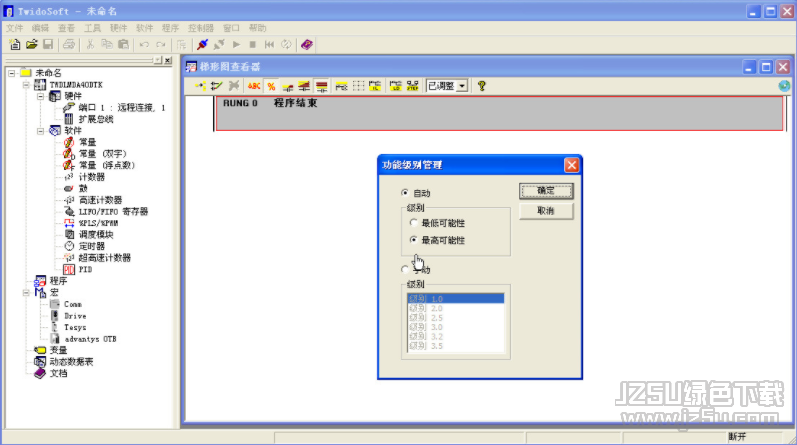Collapse the 宏 tree node

tap(26, 292)
